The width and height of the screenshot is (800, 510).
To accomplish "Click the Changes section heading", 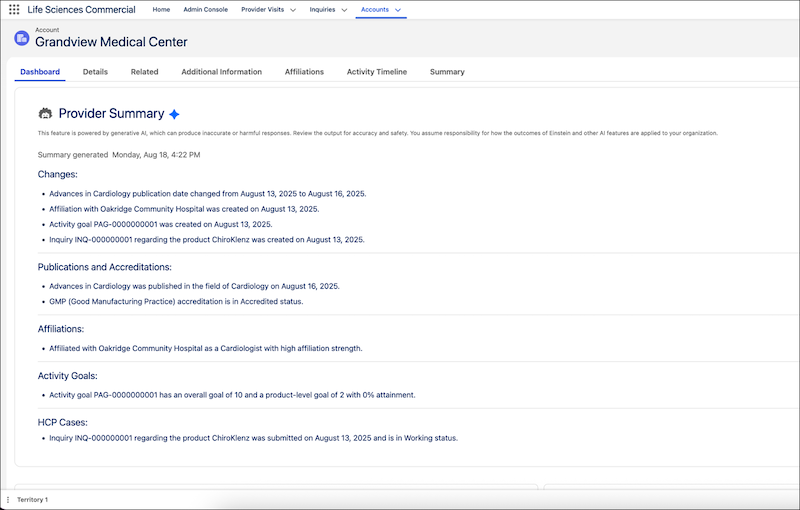I will 58,174.
